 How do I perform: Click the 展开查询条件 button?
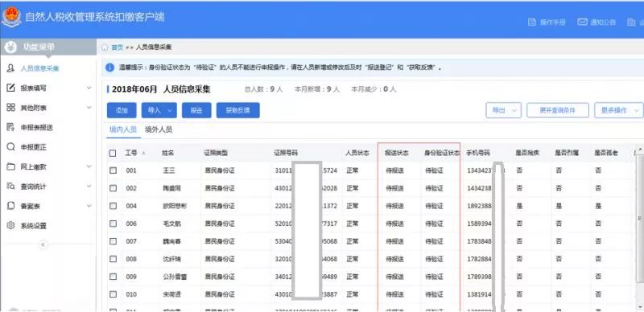click(558, 110)
